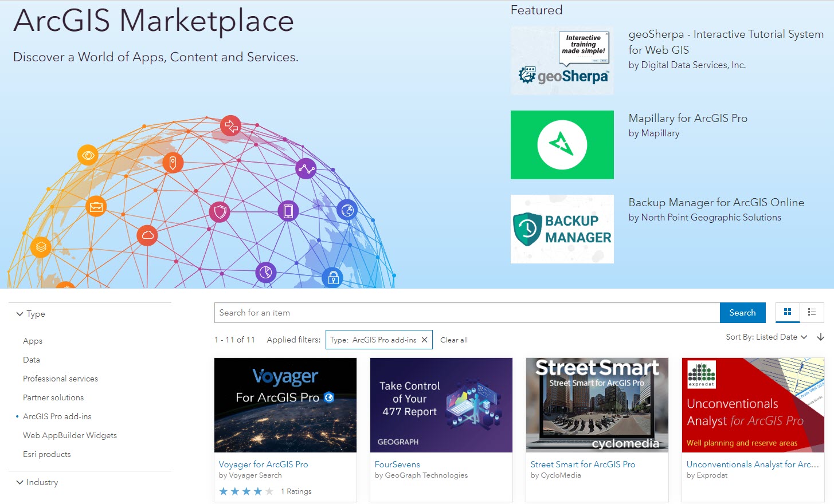Toggle the Apps type filter
This screenshot has height=504, width=834.
pos(32,341)
